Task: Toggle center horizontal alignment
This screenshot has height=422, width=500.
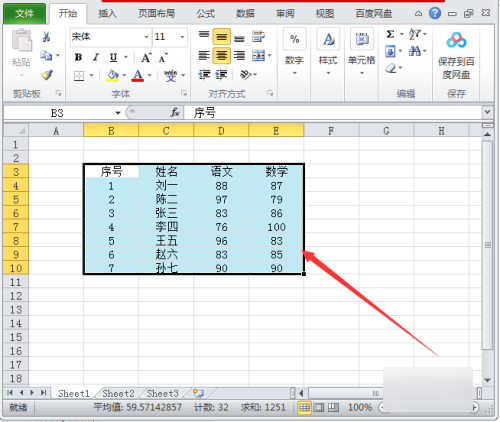Action: [x=221, y=55]
